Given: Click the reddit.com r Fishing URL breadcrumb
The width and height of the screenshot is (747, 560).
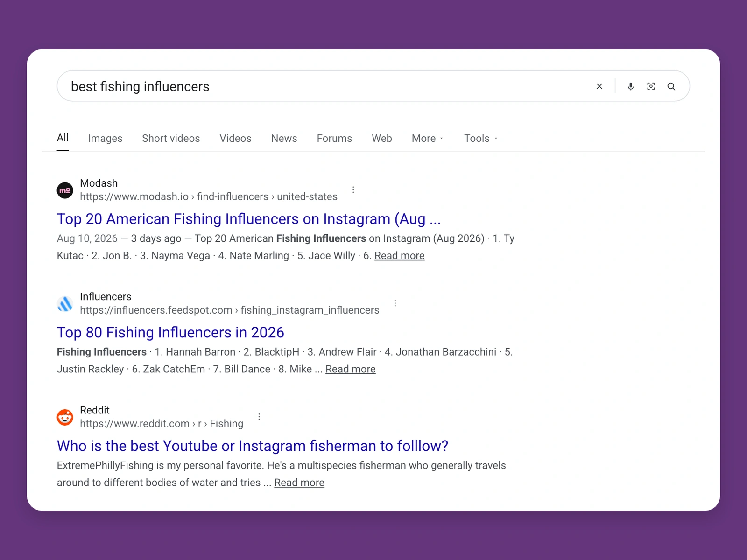Looking at the screenshot, I should pyautogui.click(x=162, y=423).
